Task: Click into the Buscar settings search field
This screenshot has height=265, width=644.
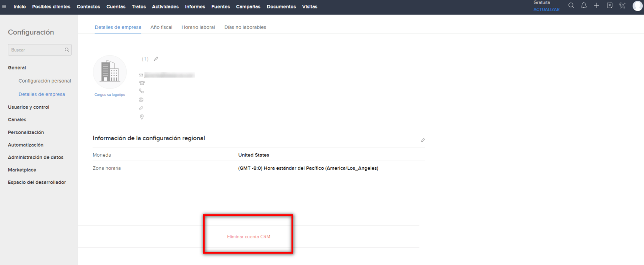Action: [39, 50]
